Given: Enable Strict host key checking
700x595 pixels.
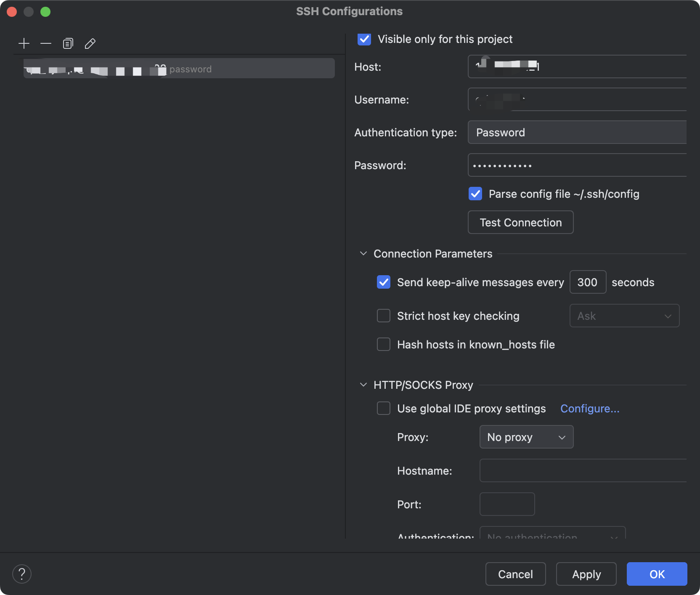Looking at the screenshot, I should click(x=384, y=316).
